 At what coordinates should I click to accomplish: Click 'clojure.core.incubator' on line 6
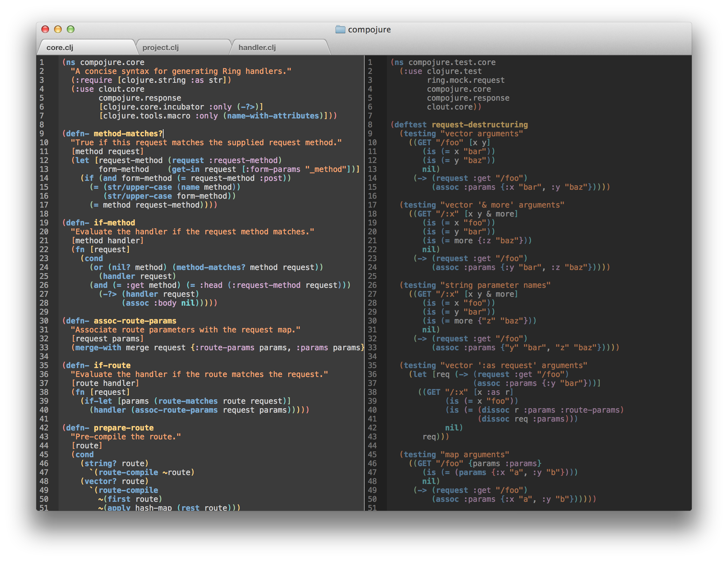tap(153, 107)
